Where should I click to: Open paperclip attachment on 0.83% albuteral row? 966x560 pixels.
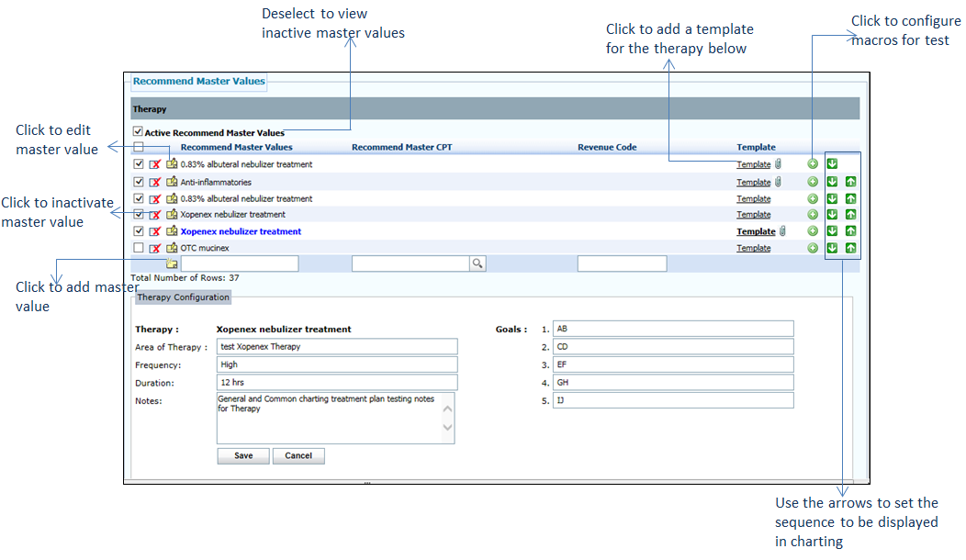779,164
